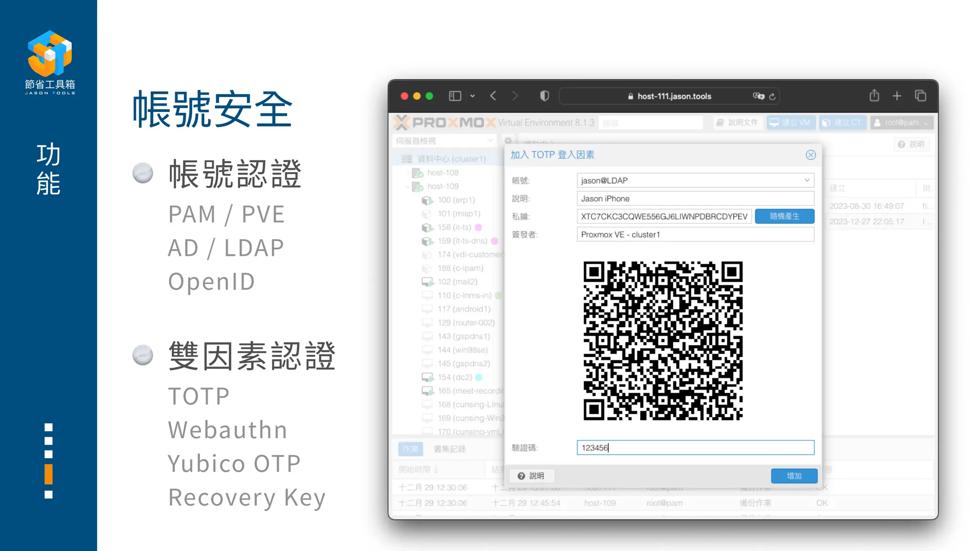Select VM 158 (it-ts)
This screenshot has width=980, height=551.
coord(454,227)
